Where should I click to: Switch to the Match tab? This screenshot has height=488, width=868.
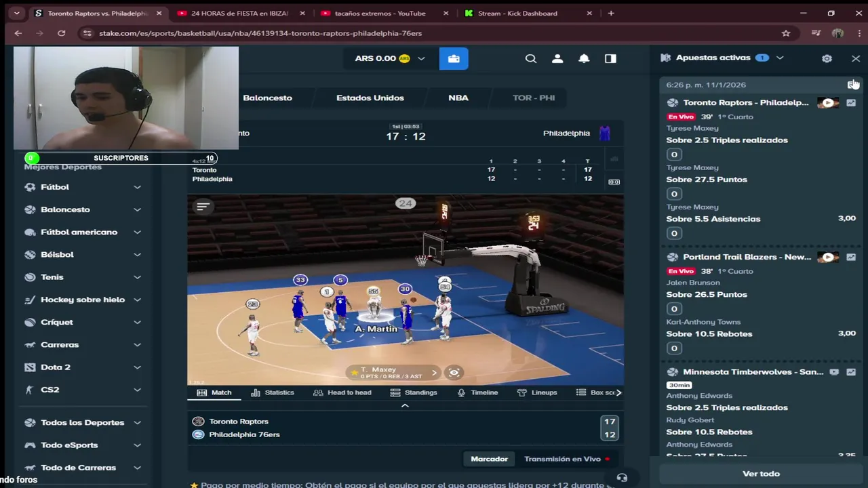coord(214,392)
